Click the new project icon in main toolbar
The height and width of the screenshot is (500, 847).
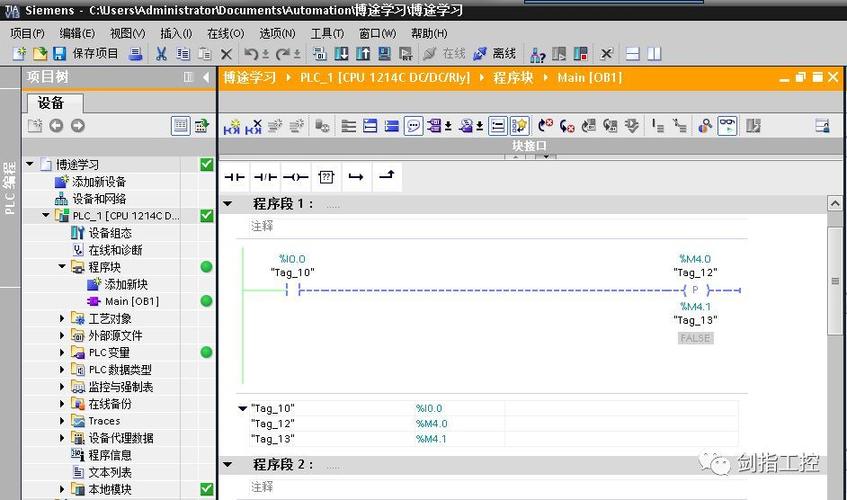[x=19, y=53]
